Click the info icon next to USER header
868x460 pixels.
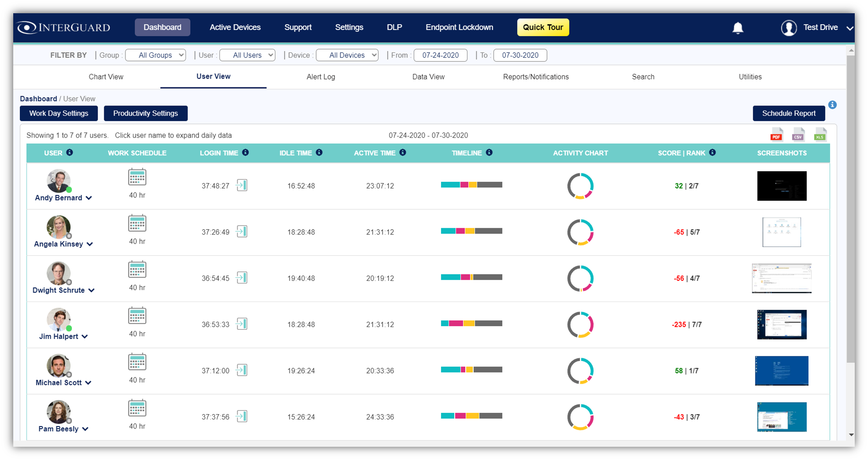point(70,152)
